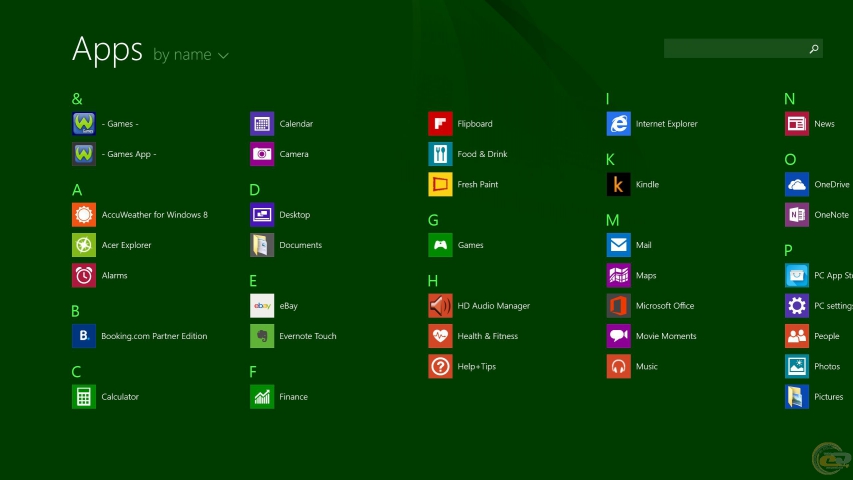The image size is (853, 480).
Task: Open the Acer Explorer icon
Action: point(84,245)
